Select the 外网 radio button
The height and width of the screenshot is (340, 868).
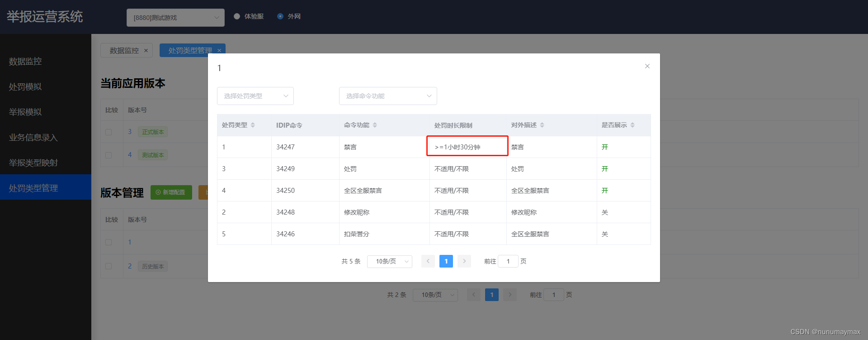pos(280,16)
